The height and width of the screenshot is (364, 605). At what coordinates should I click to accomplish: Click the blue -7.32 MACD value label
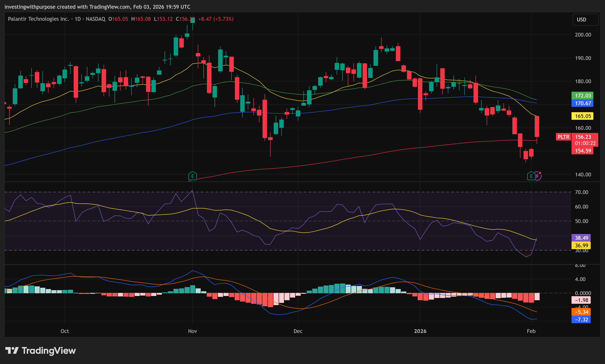(x=581, y=320)
